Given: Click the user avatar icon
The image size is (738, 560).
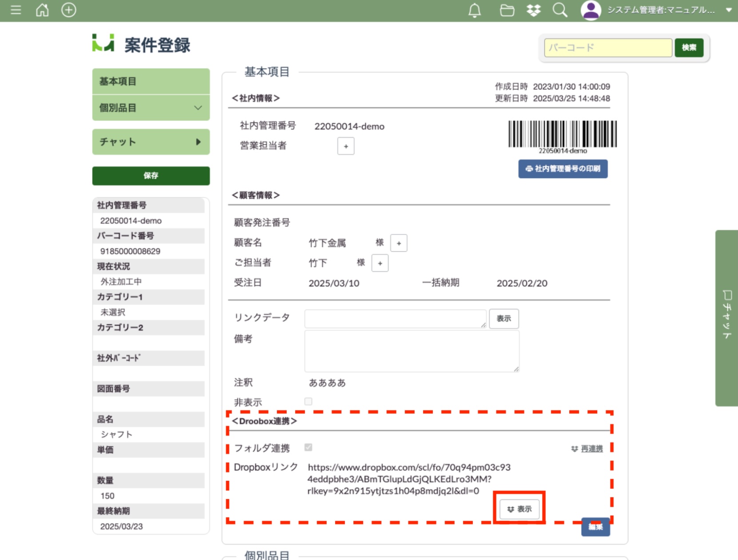Looking at the screenshot, I should click(x=590, y=10).
